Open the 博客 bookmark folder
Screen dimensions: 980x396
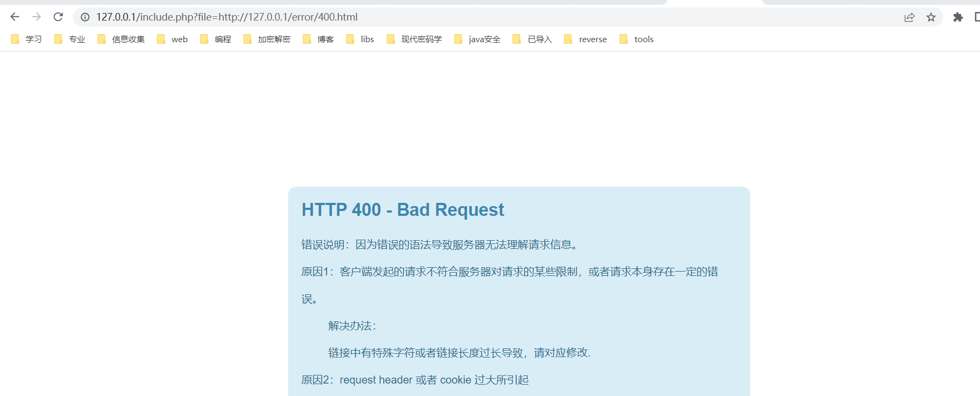(318, 39)
